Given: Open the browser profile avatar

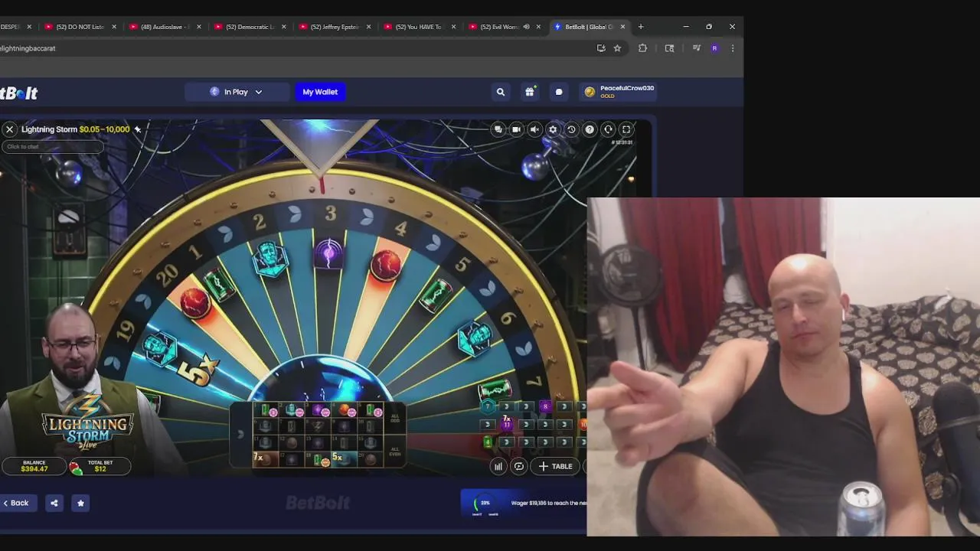Looking at the screenshot, I should [714, 48].
